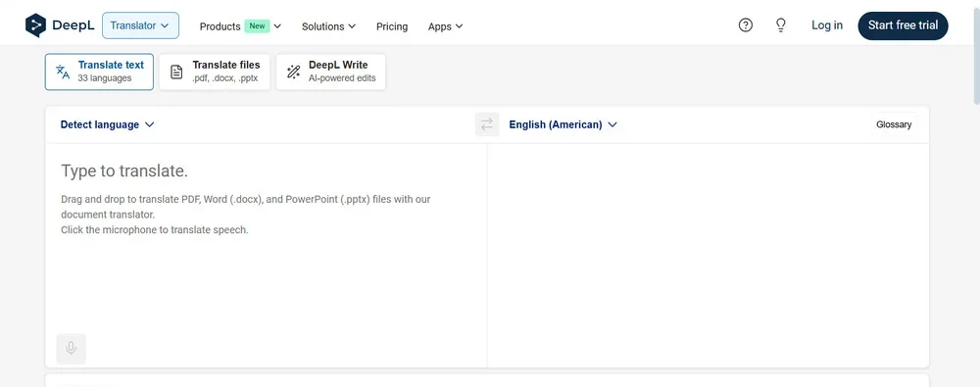Swap source and target languages
This screenshot has width=980, height=387.
[487, 123]
